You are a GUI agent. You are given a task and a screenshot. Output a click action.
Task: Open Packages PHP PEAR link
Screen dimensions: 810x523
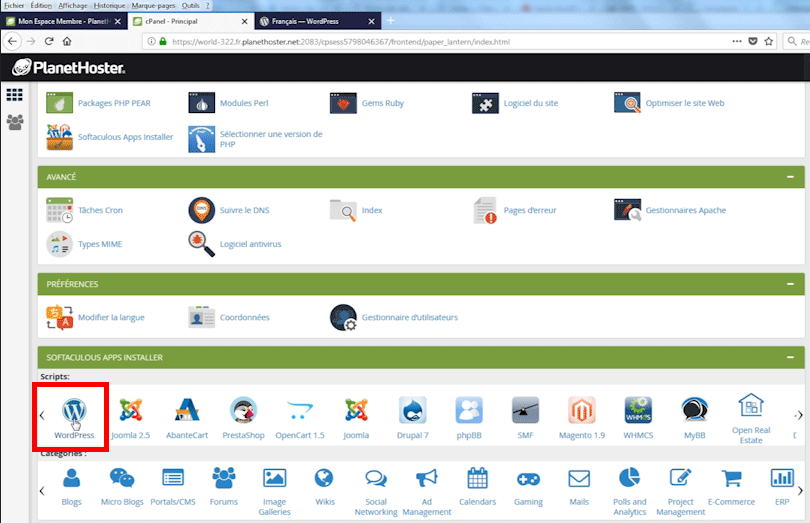click(114, 103)
